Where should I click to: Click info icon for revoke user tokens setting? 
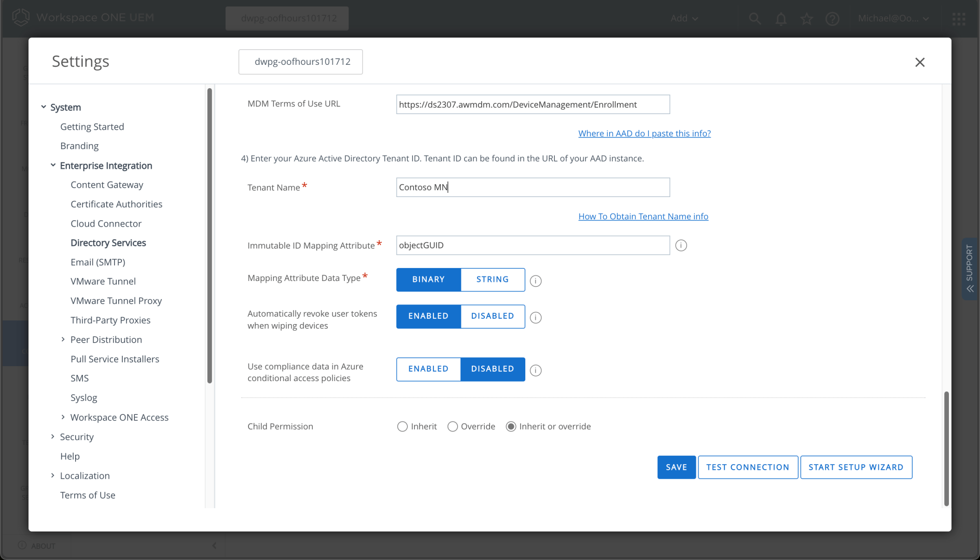(536, 317)
